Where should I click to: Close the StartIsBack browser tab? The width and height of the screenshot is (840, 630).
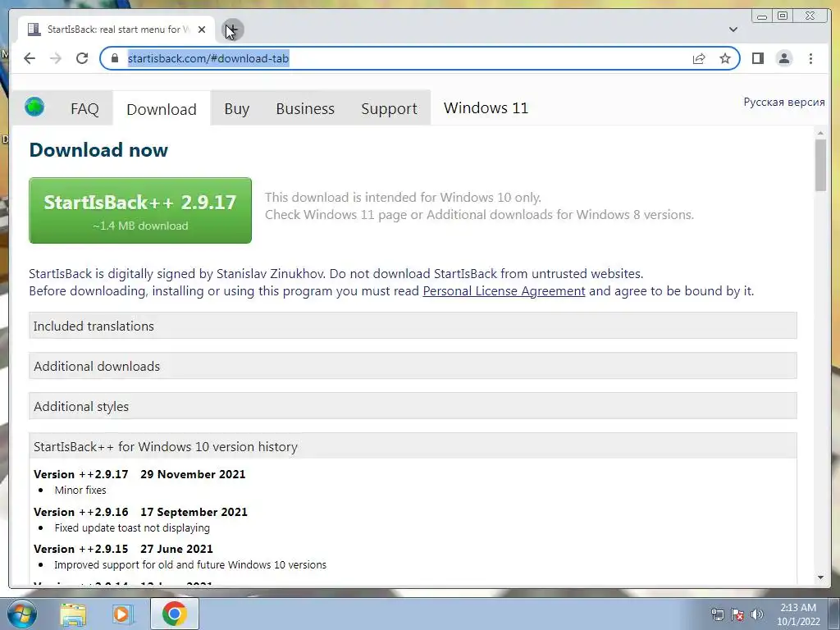[202, 30]
